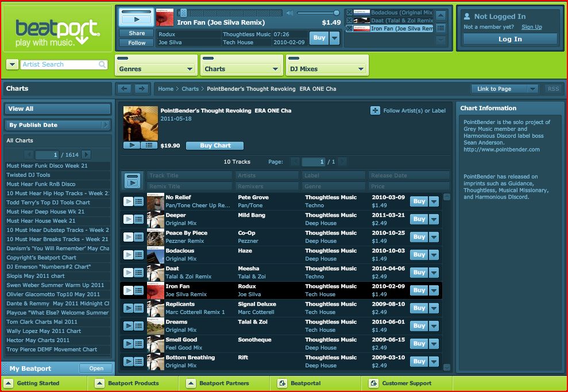Viewport: 568px width, 392px height.
Task: Go to next page of All Charts
Action: [86, 154]
